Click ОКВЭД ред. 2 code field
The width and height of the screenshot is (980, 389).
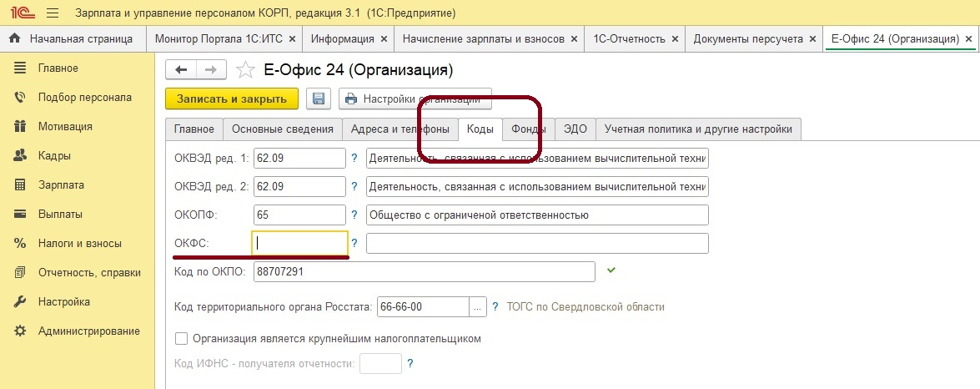tap(299, 186)
